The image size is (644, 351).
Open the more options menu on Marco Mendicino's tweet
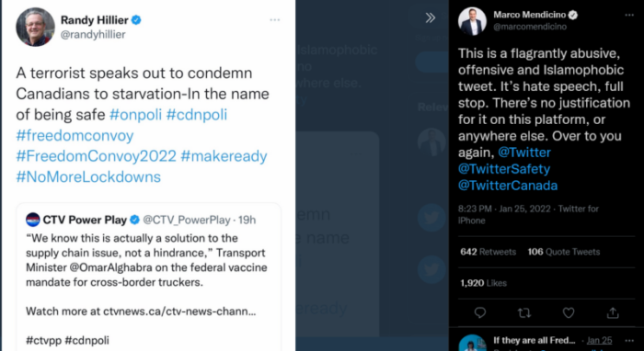click(x=629, y=16)
